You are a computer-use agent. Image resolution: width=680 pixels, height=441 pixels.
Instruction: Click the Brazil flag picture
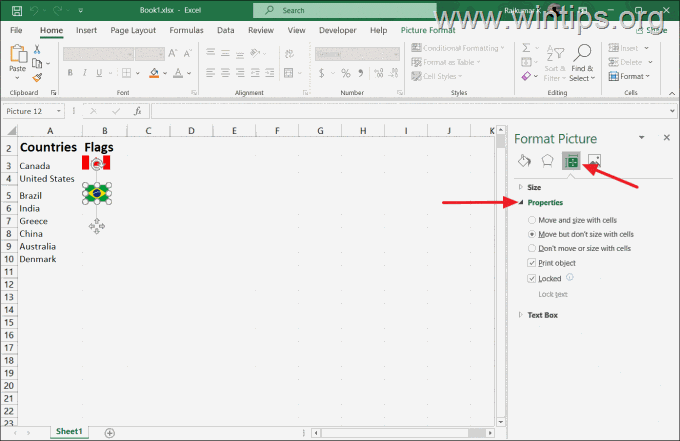(x=96, y=193)
